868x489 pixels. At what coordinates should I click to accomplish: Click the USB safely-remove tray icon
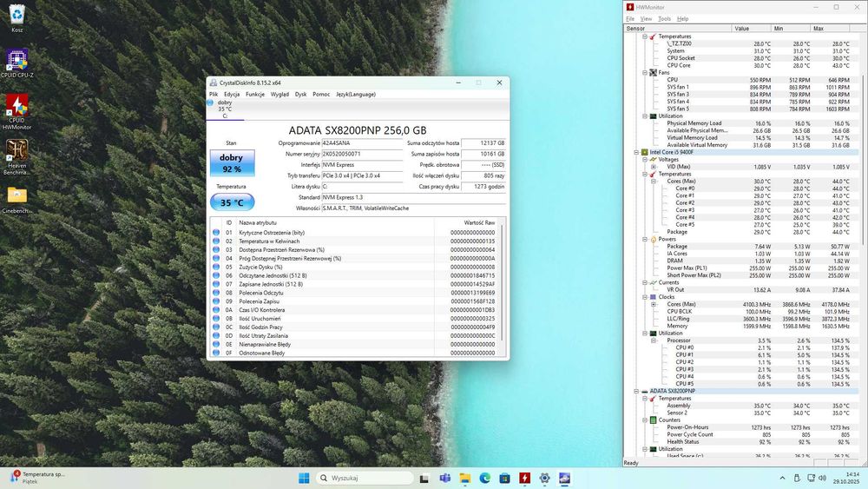pyautogui.click(x=797, y=478)
